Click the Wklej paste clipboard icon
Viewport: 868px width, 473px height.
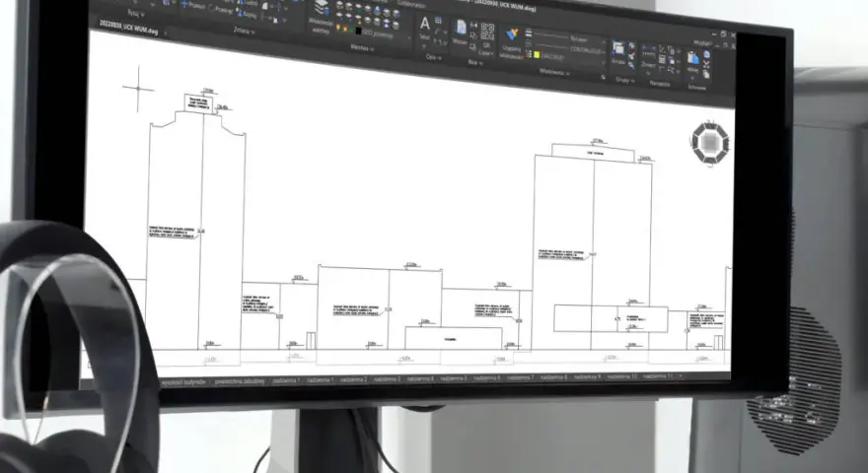(x=692, y=57)
